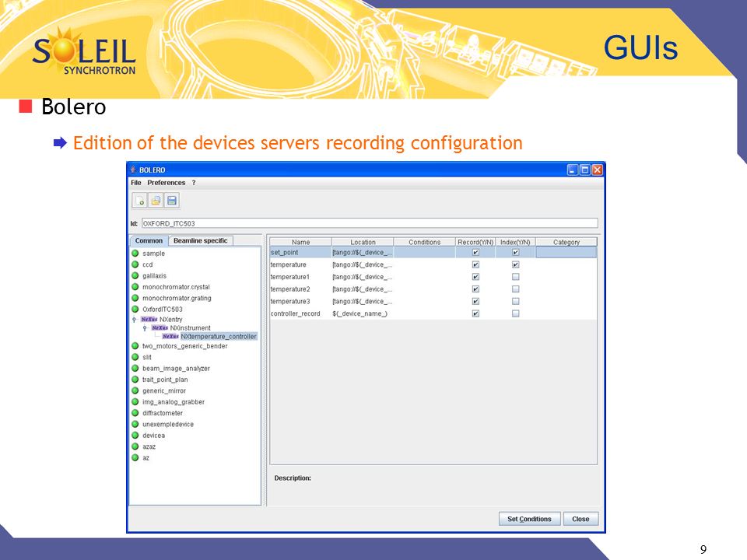Uncheck Record for temperature1

475,277
